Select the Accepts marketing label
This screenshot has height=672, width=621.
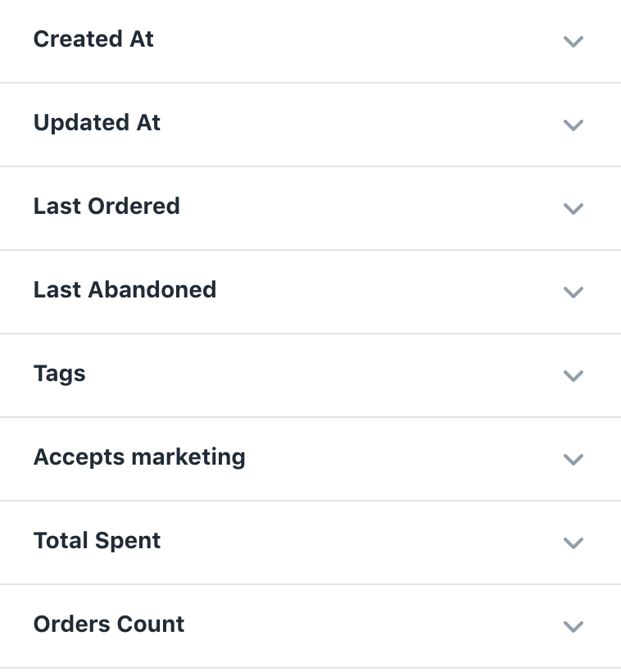139,457
